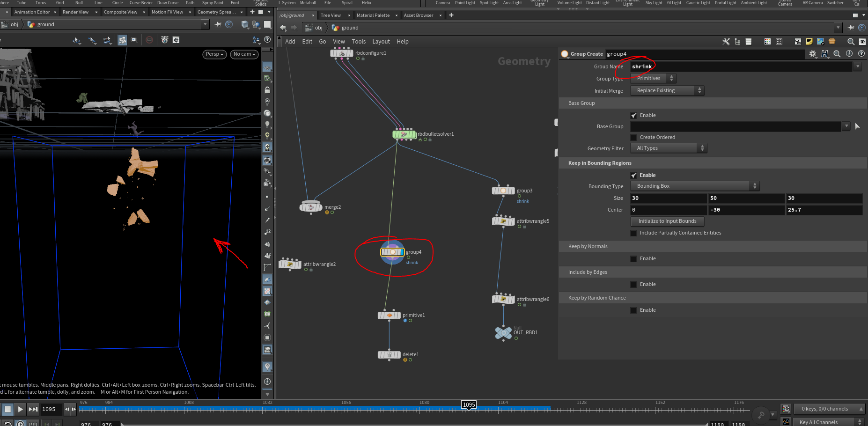The height and width of the screenshot is (426, 868).
Task: Click the play button in the timeline
Action: tap(20, 409)
